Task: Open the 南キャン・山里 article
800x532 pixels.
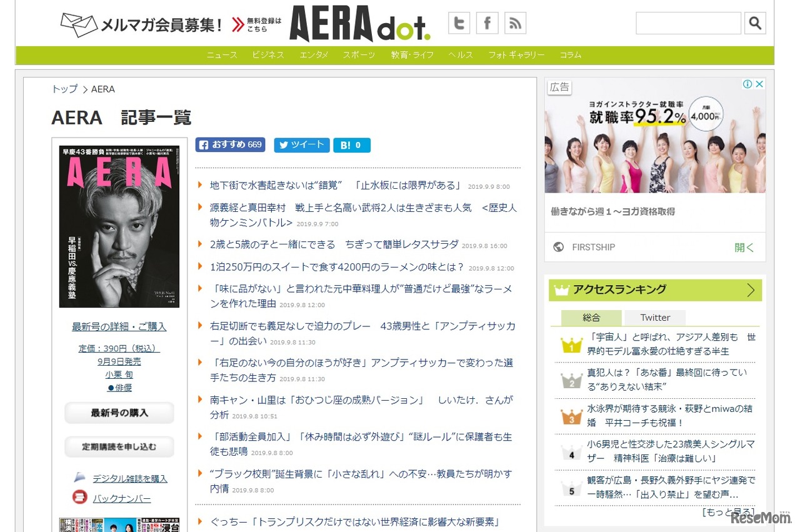Action: 361,406
